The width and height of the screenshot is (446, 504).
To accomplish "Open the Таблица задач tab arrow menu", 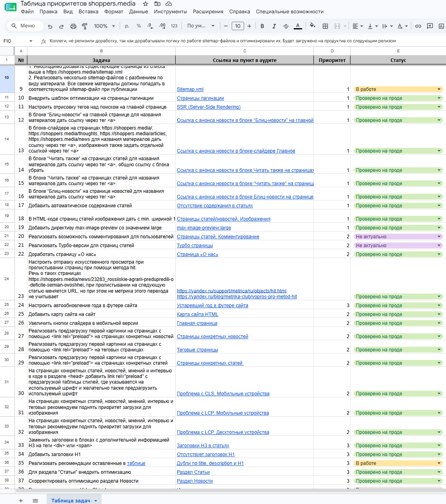I will point(96,501).
